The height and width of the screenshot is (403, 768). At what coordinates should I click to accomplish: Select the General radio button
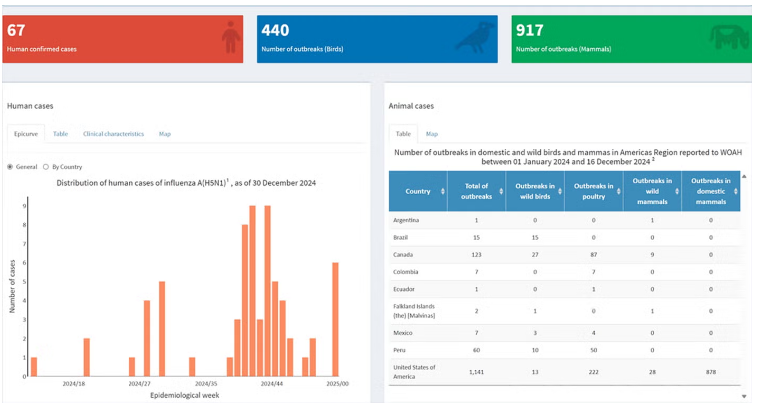[11, 167]
